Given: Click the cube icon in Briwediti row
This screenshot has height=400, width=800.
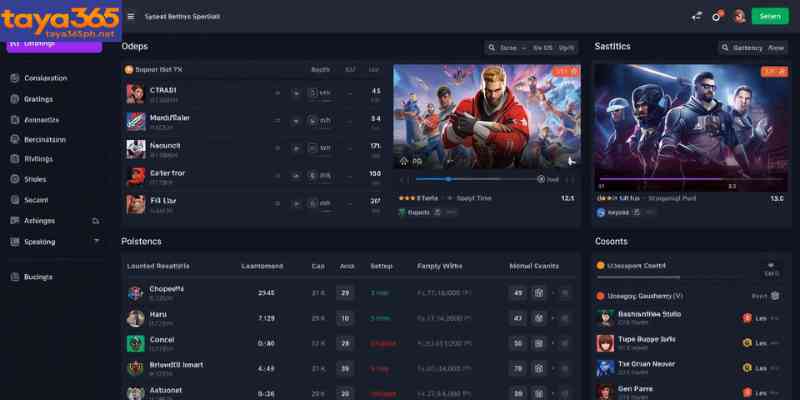Looking at the screenshot, I should [x=538, y=368].
